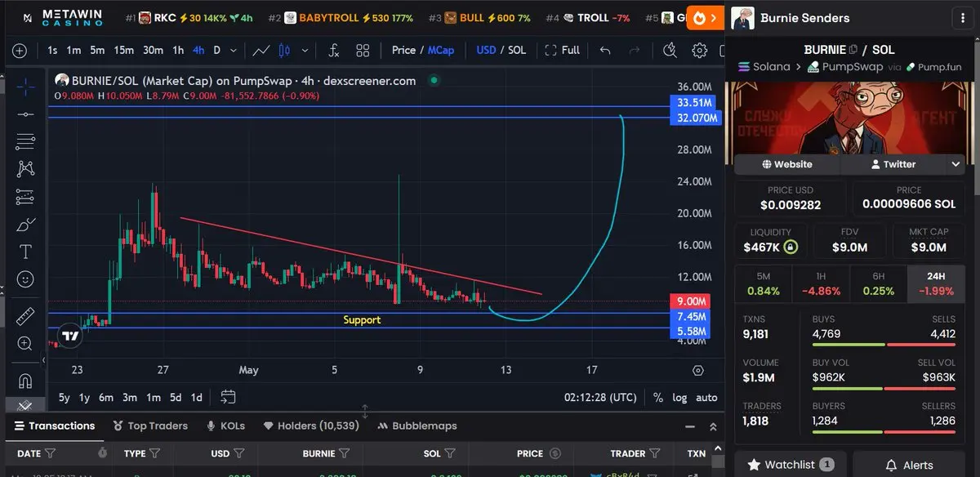Viewport: 980px width, 477px height.
Task: Select the Fibonacci retracement tool
Action: [25, 141]
